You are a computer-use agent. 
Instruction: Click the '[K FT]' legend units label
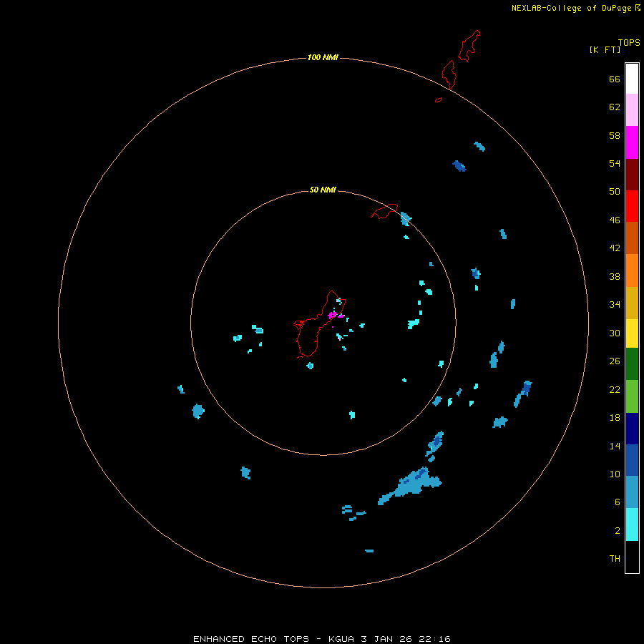pos(605,49)
